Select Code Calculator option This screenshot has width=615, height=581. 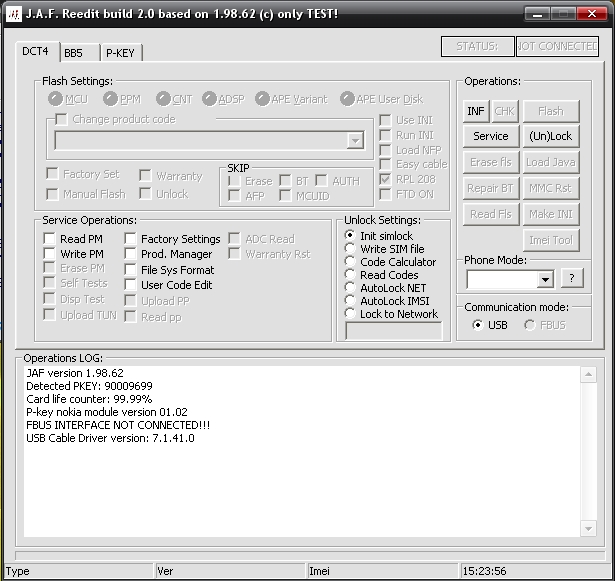(x=350, y=261)
